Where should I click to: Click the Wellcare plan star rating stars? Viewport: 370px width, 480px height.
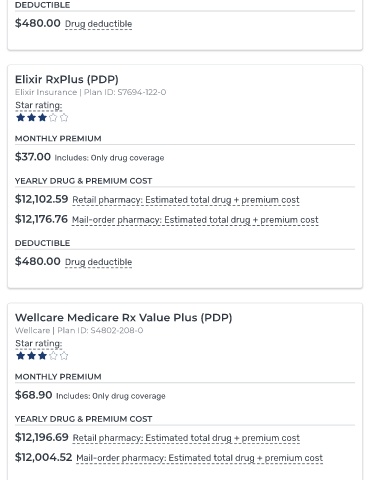coord(42,356)
